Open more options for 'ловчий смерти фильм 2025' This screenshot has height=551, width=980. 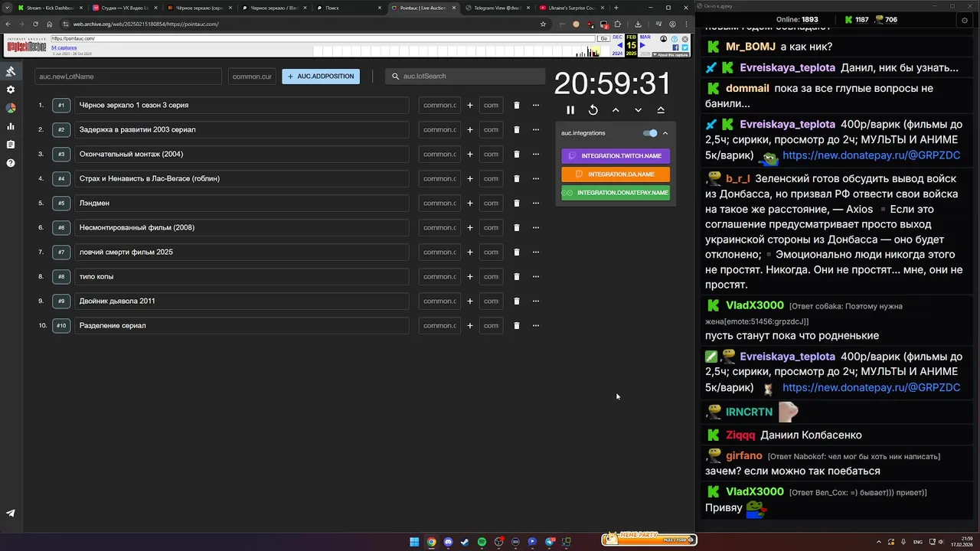[x=536, y=252]
